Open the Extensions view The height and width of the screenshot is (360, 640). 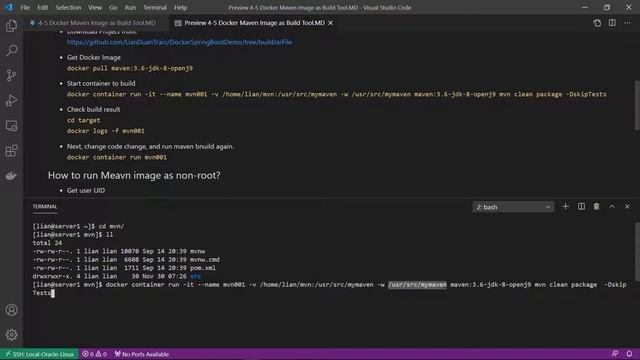point(11,151)
